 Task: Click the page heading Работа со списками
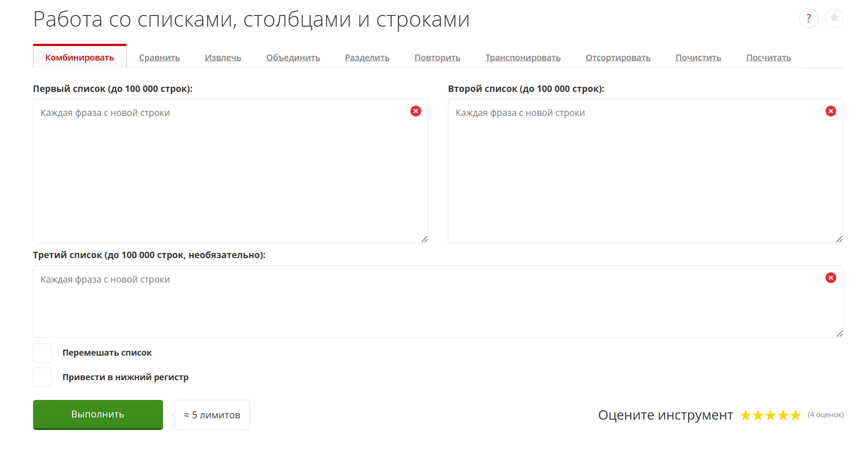tap(251, 19)
